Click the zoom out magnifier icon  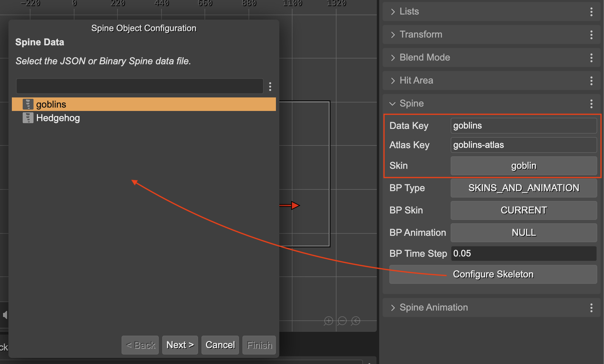[342, 321]
